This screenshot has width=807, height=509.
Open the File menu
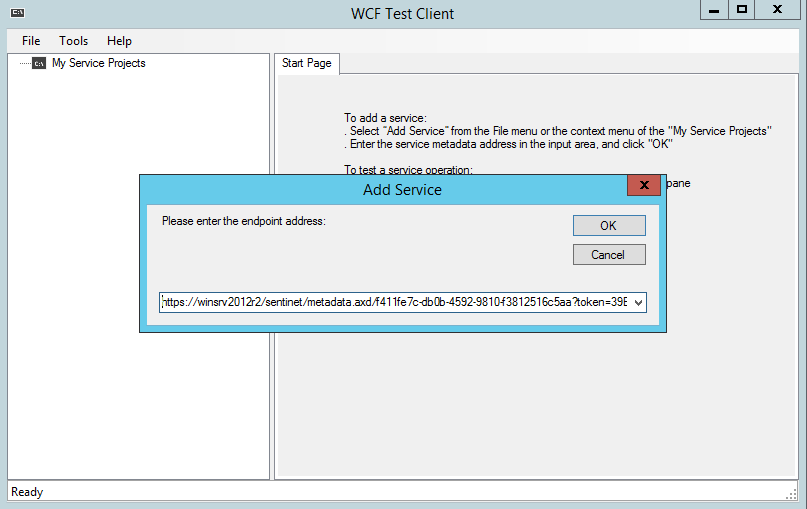click(31, 41)
